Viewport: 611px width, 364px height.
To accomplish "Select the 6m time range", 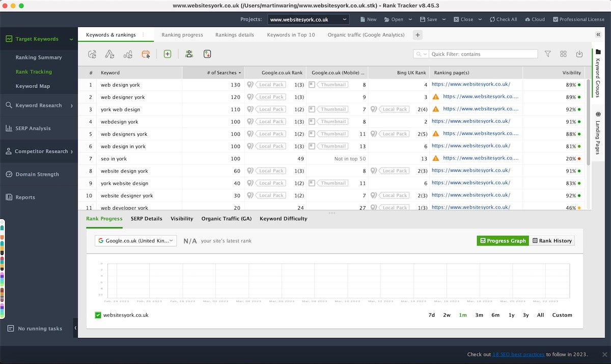I will (x=495, y=315).
